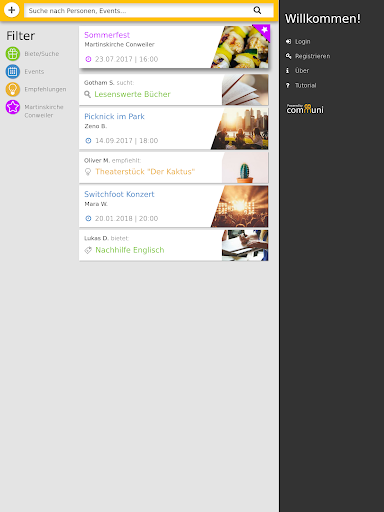Viewport: 384px width, 512px height.
Task: Click the Picknick im Park skyline thumbnail
Action: click(240, 128)
